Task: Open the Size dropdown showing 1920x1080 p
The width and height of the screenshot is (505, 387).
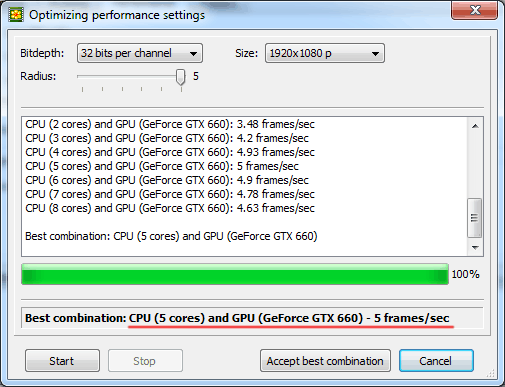Action: pos(325,53)
